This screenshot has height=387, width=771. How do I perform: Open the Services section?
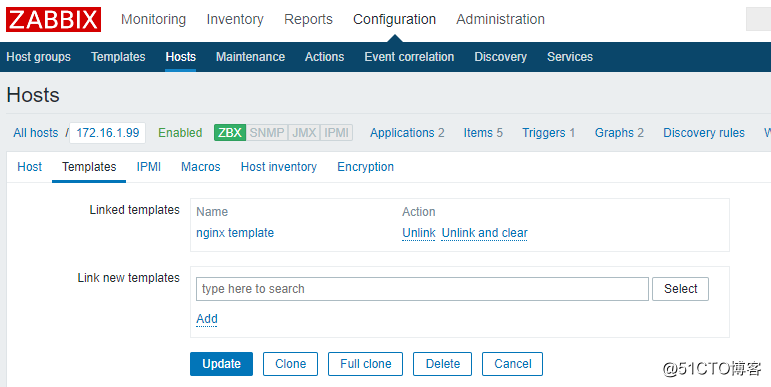coord(570,57)
